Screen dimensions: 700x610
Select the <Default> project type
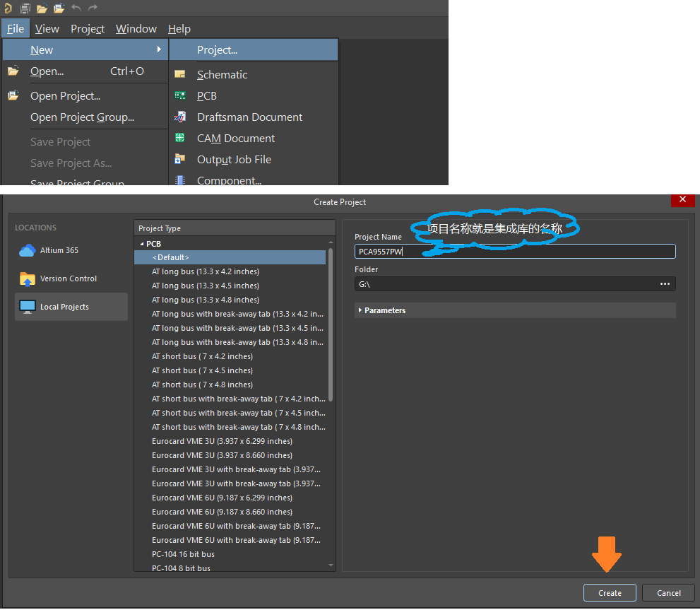[230, 257]
